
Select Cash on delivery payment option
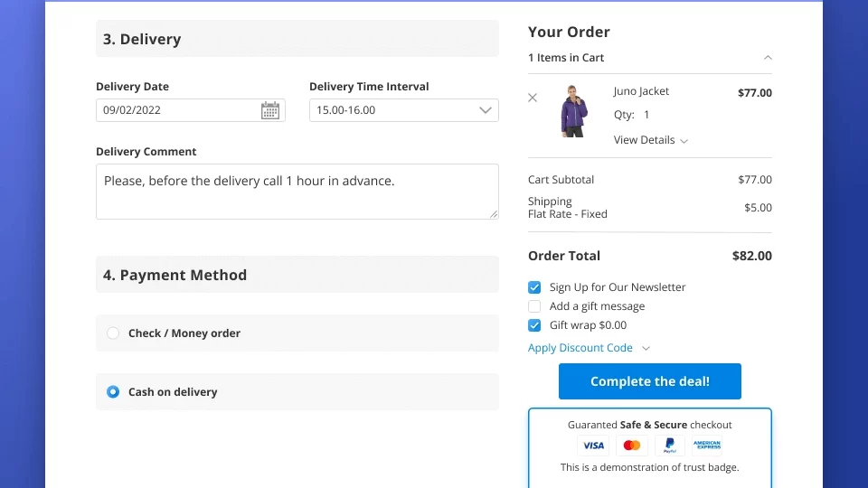point(113,392)
